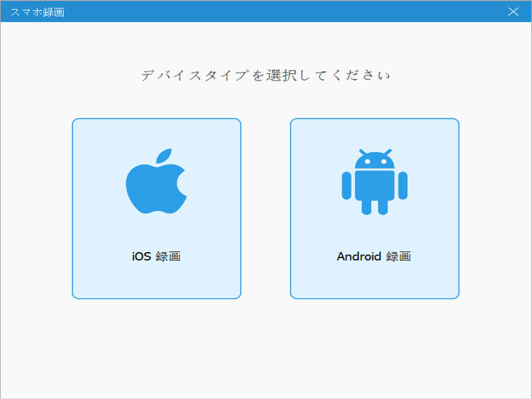Click empty area below the iOS 録画 text
This screenshot has height=399, width=532.
tap(156, 281)
